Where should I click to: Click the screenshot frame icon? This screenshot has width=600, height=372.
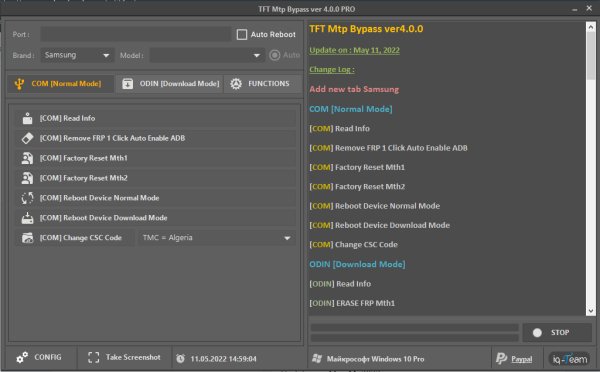[93, 357]
